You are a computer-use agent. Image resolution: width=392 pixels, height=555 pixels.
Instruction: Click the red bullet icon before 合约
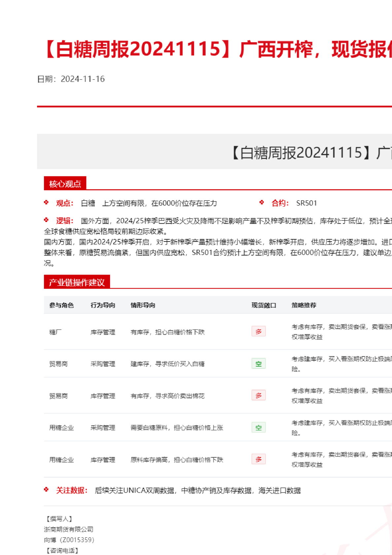(262, 203)
